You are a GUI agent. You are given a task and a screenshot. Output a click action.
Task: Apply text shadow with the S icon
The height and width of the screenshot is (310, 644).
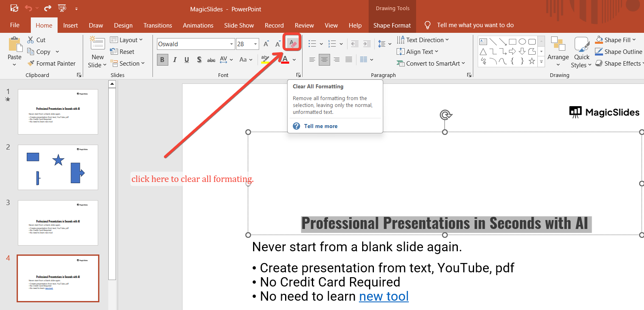tap(199, 60)
